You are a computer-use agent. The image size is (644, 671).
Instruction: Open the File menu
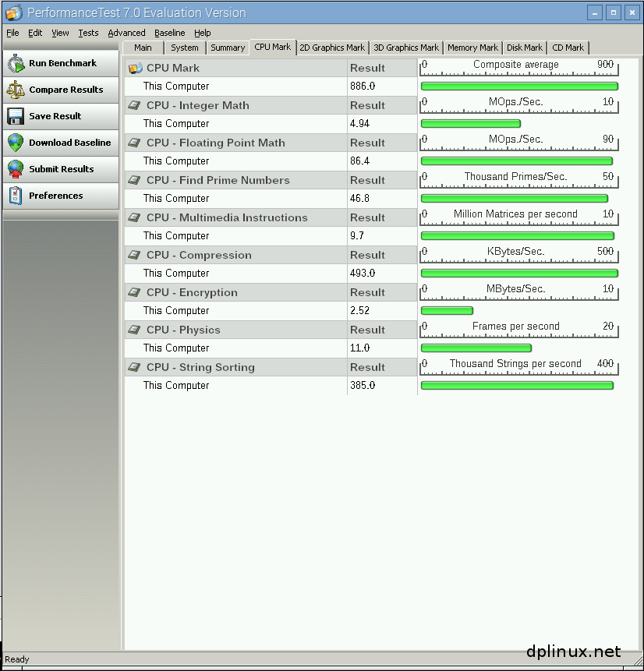[12, 33]
